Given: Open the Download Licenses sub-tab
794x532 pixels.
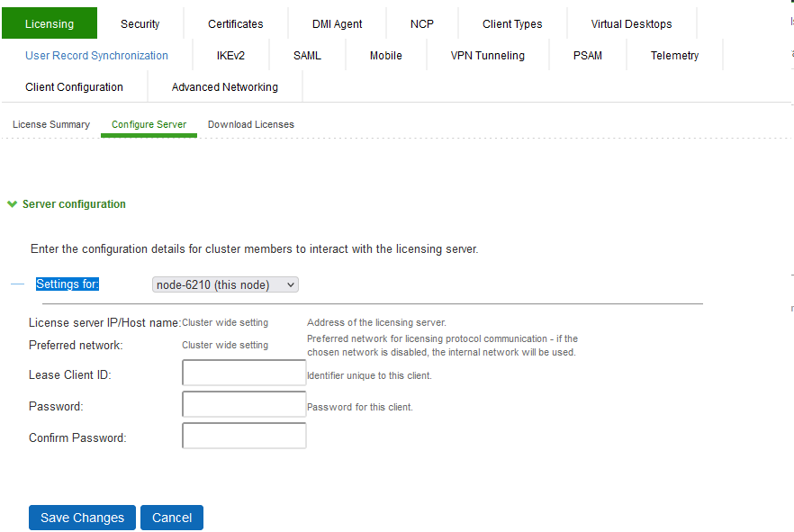Looking at the screenshot, I should [250, 124].
